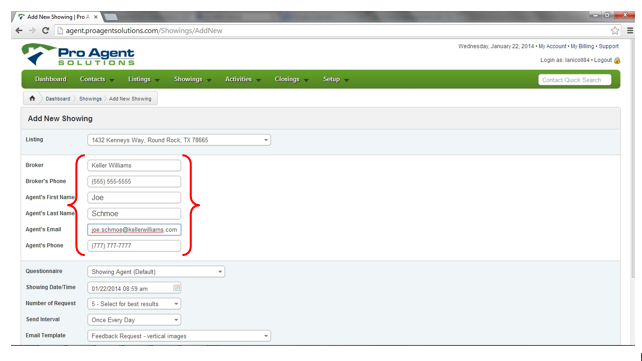Click the My Account link
Viewport: 642px width, 361px height.
tap(552, 46)
